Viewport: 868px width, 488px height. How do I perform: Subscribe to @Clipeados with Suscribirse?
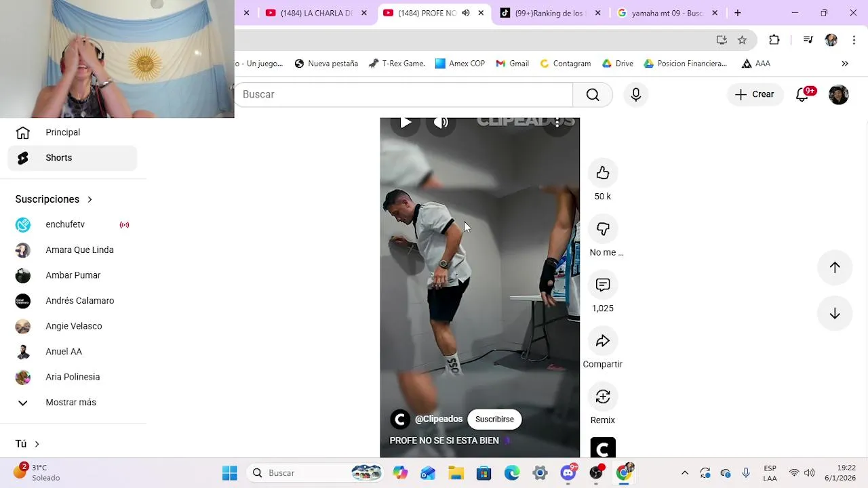click(494, 420)
